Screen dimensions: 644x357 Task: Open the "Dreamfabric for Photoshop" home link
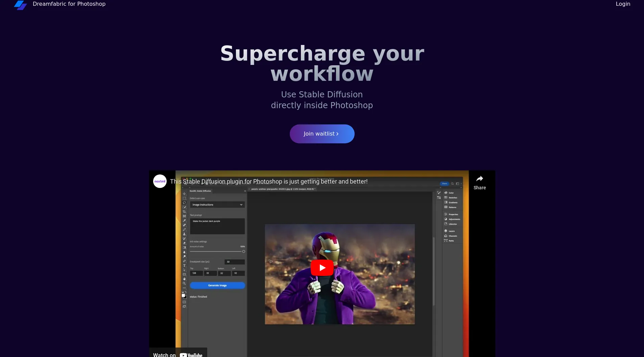(x=69, y=4)
